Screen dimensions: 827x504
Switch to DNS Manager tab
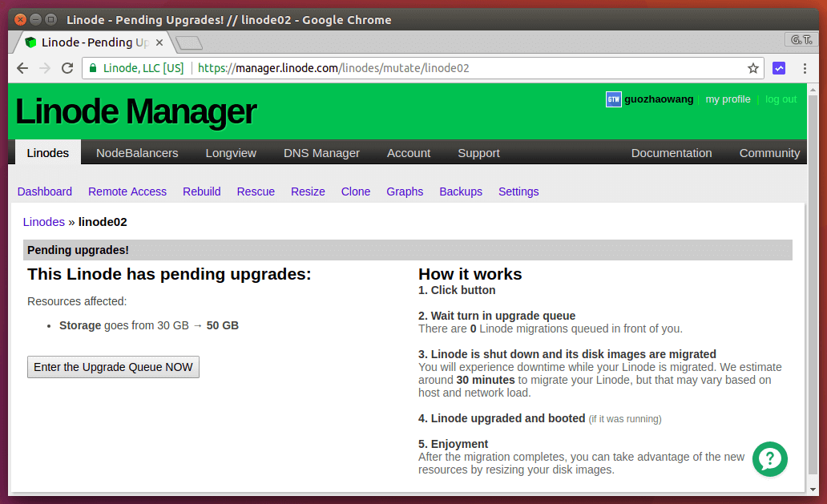point(321,153)
